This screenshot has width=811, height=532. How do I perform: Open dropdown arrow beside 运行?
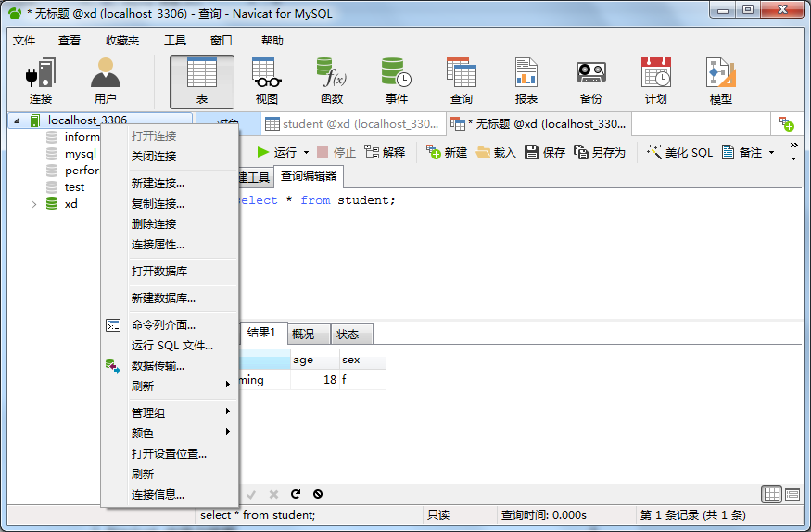pos(306,153)
